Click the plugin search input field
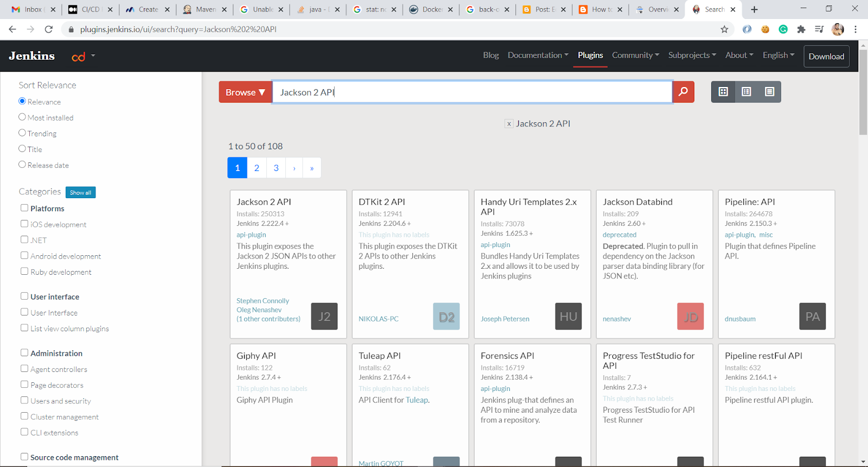The height and width of the screenshot is (467, 868). (472, 92)
